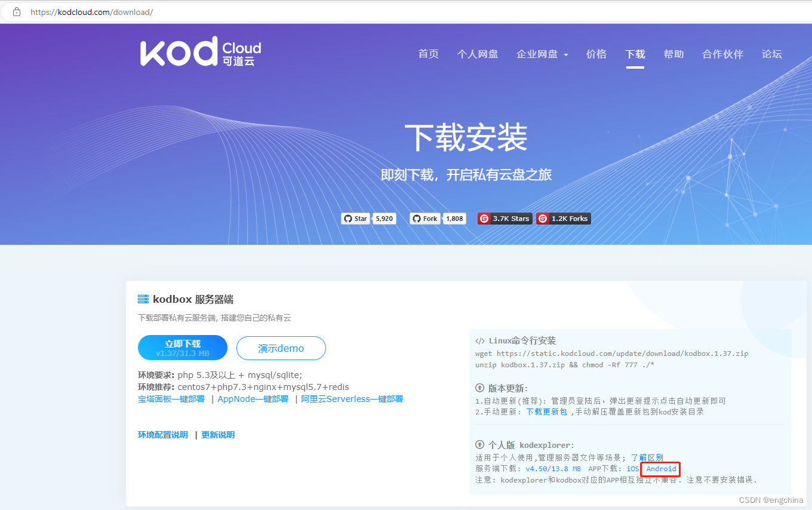Click the wget command text line
The width and height of the screenshot is (812, 510).
611,354
